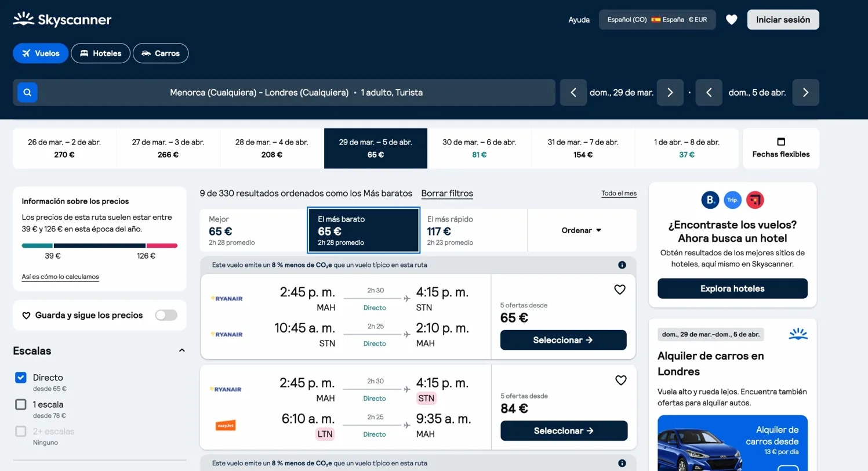
Task: Open the Borrar filtros link
Action: click(447, 193)
